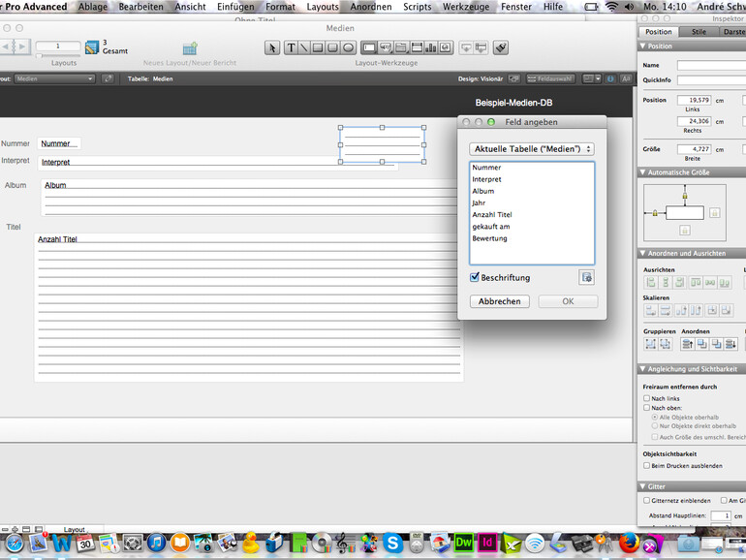This screenshot has height=560, width=746.
Task: Select the arrow selection tool
Action: coord(272,47)
